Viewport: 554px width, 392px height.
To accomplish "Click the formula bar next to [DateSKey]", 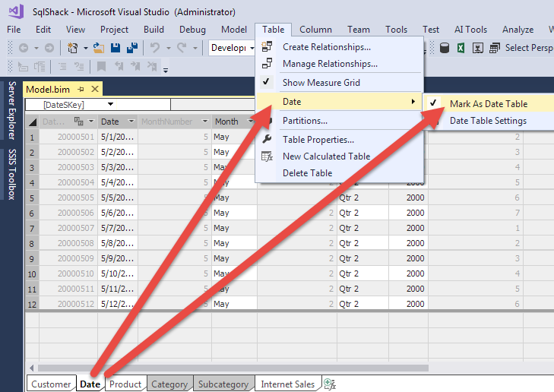I will point(213,104).
